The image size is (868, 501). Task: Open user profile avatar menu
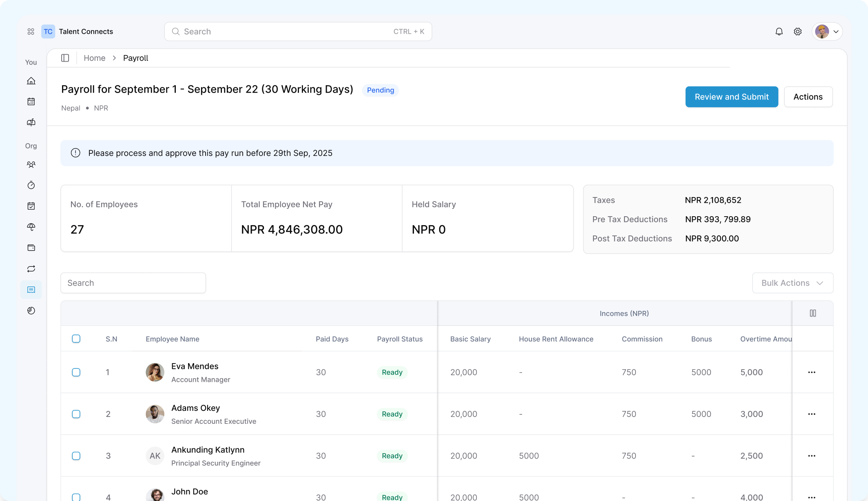(x=827, y=31)
